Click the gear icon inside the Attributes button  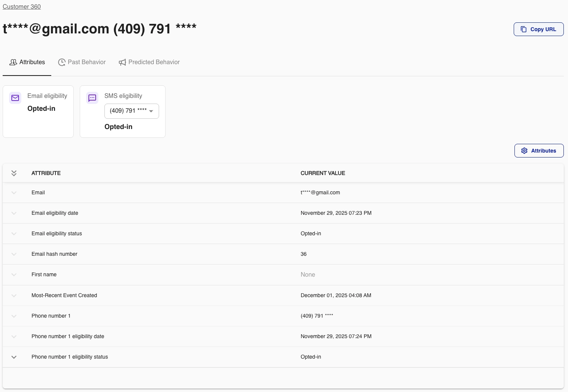pyautogui.click(x=524, y=151)
